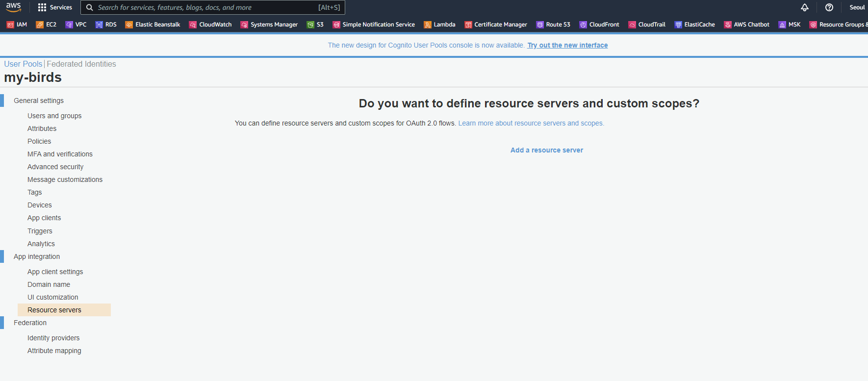Click the AWS Chatbot icon

click(x=728, y=25)
